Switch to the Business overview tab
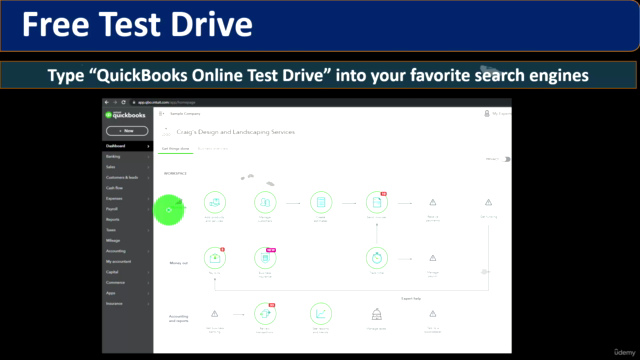Viewport: 640px width, 360px height. coord(213,149)
